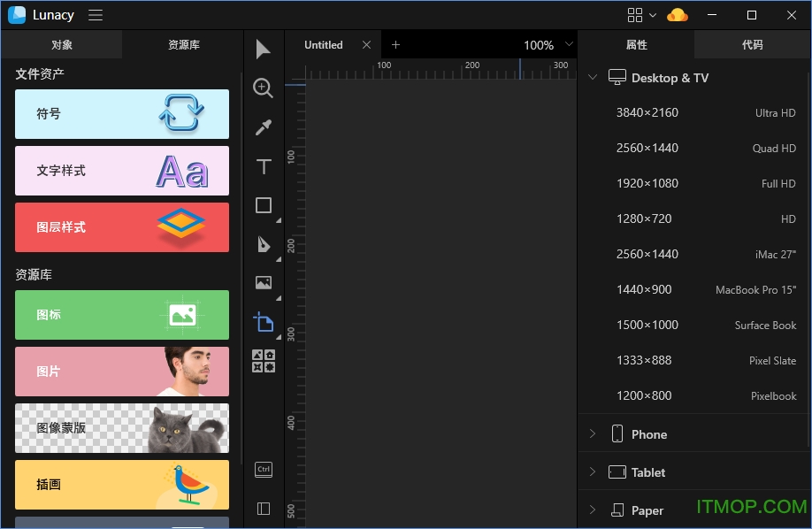Click the Phone device icon

pyautogui.click(x=617, y=433)
